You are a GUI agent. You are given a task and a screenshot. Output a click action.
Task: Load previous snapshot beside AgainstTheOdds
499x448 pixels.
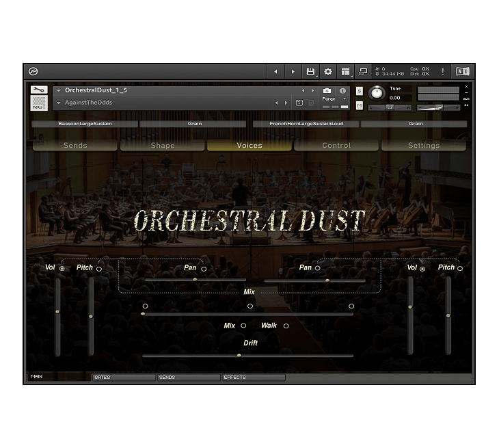tap(276, 103)
